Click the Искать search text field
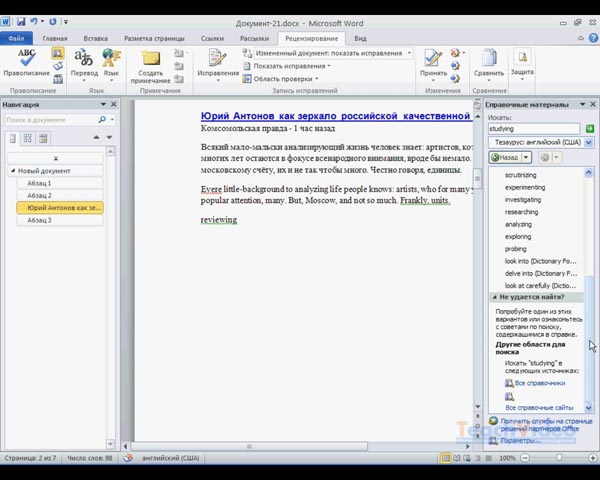Screen dimensions: 600x480 coord(534,129)
